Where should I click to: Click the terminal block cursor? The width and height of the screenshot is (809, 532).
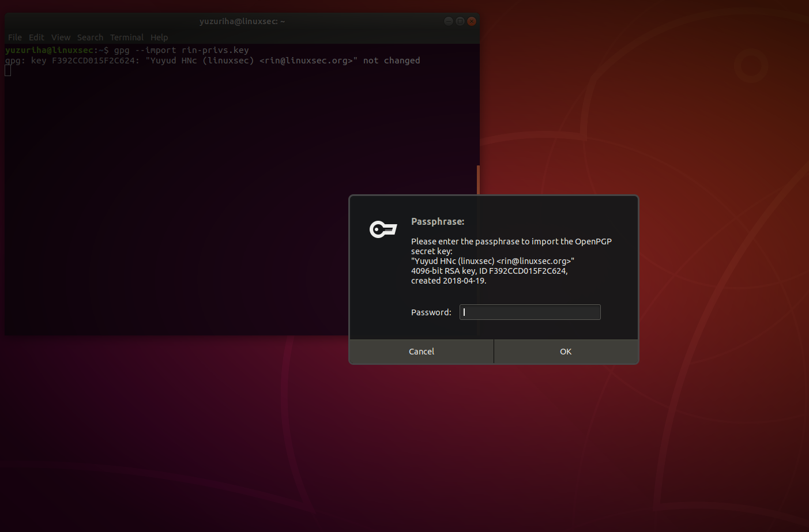[x=8, y=70]
